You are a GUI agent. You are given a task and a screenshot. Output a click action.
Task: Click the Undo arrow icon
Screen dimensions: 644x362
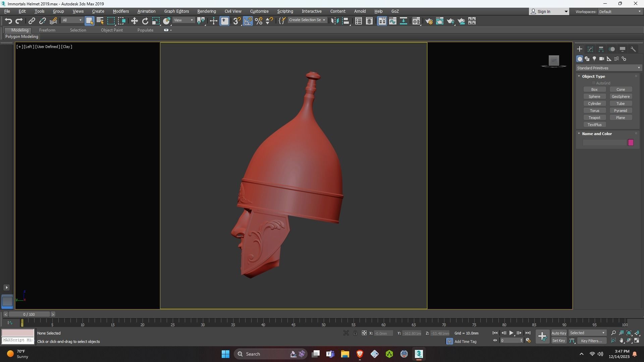click(x=8, y=21)
